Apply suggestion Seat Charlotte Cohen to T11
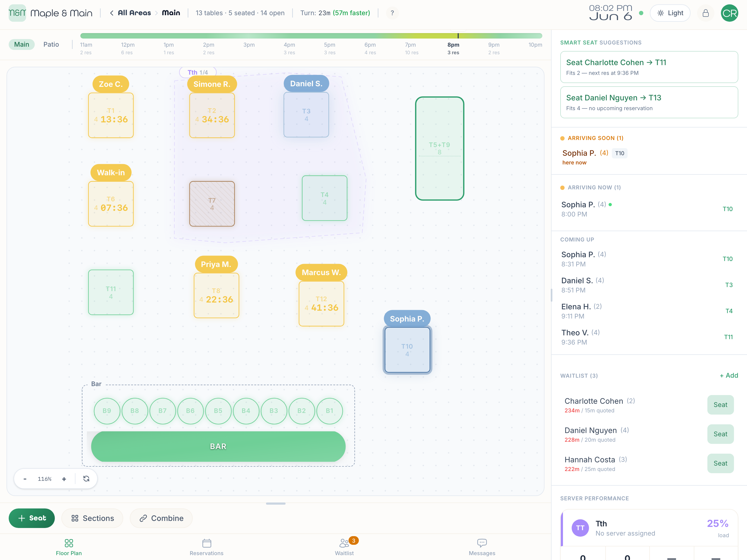This screenshot has height=560, width=747. coord(649,67)
